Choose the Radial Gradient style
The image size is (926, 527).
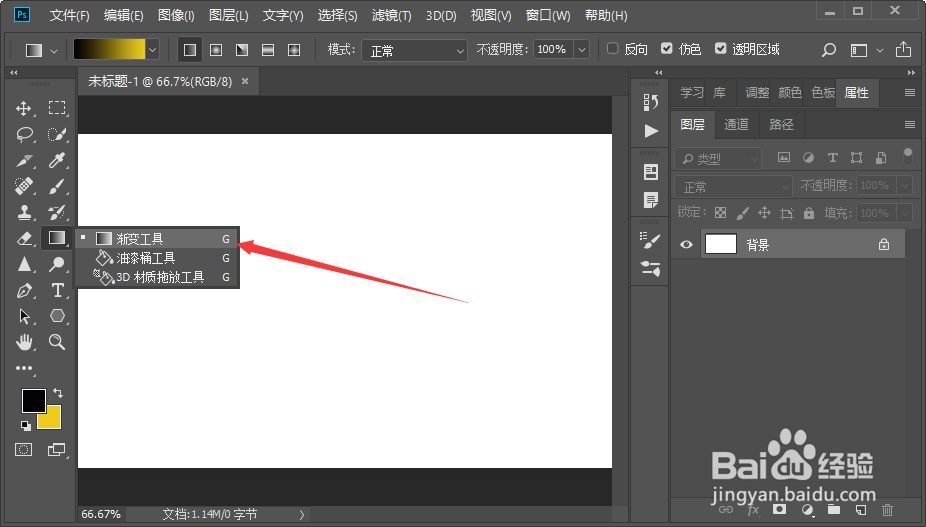[x=216, y=50]
